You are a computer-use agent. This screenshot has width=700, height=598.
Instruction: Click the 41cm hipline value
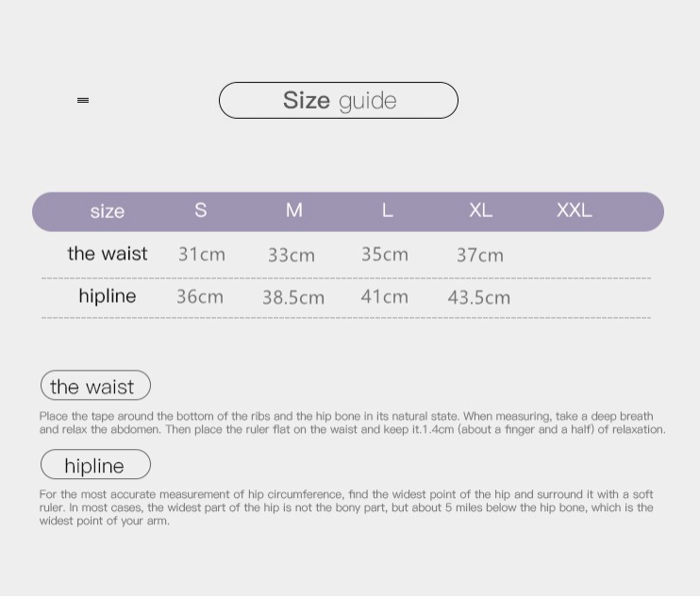[384, 297]
